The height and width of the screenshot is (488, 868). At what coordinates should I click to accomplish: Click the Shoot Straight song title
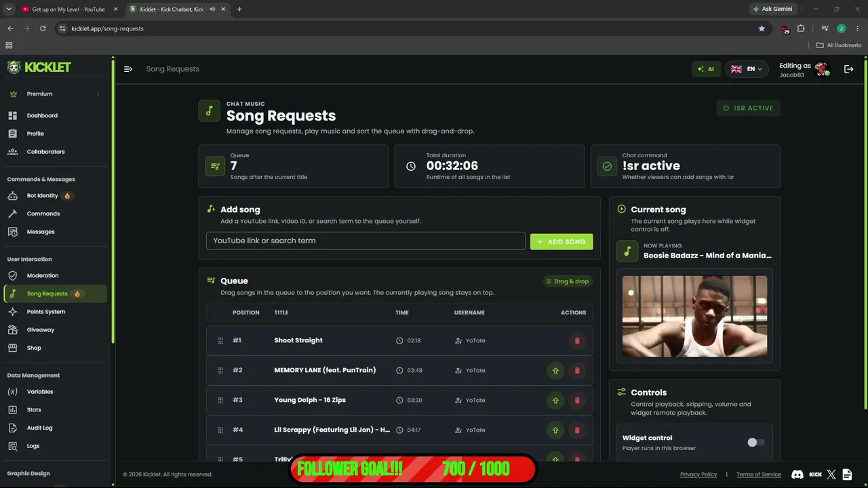(x=298, y=340)
